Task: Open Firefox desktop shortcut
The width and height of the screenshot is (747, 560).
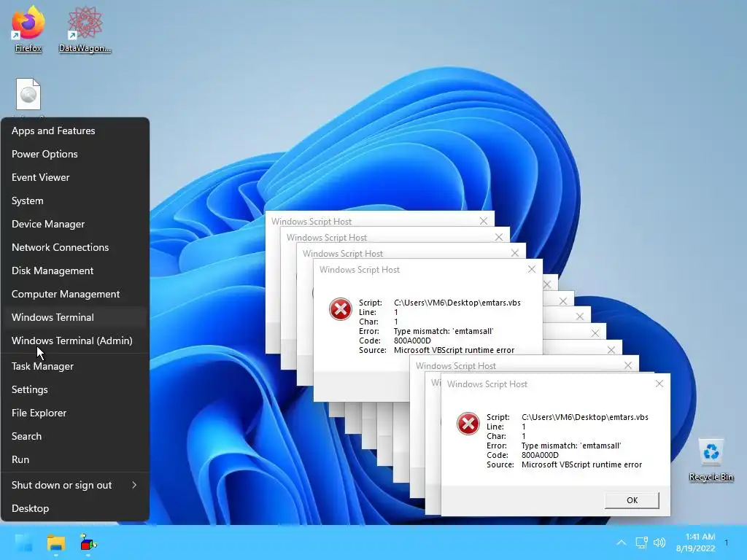Action: (x=28, y=28)
